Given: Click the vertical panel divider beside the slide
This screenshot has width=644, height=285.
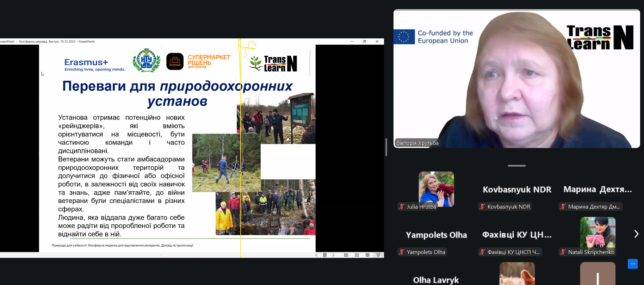Looking at the screenshot, I should 386,147.
